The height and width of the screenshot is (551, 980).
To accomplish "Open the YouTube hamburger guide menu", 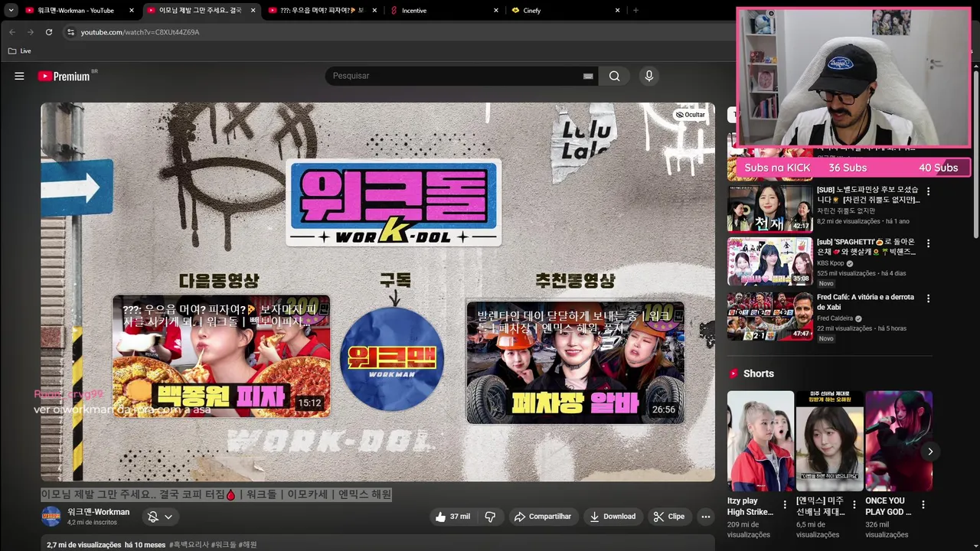I will point(19,76).
